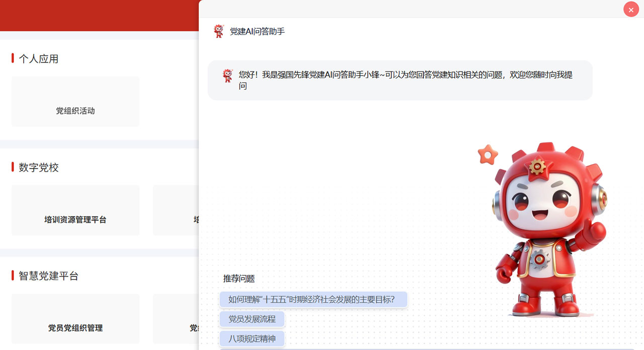This screenshot has width=644, height=350.
Task: Choose the 党员发展流程 suggested question
Action: 252,319
